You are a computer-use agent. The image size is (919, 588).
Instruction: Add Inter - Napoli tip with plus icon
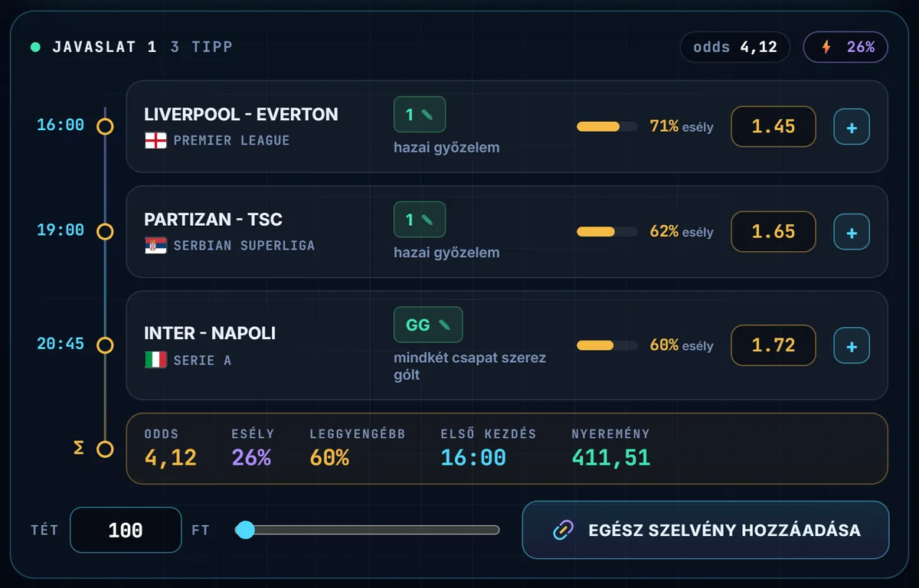(852, 346)
